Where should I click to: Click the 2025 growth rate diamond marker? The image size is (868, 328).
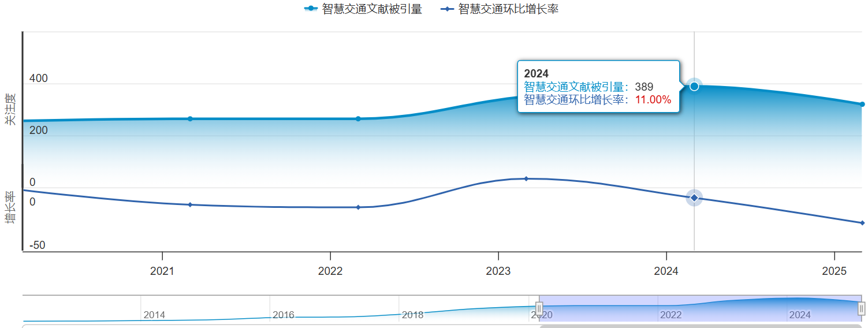pyautogui.click(x=862, y=223)
